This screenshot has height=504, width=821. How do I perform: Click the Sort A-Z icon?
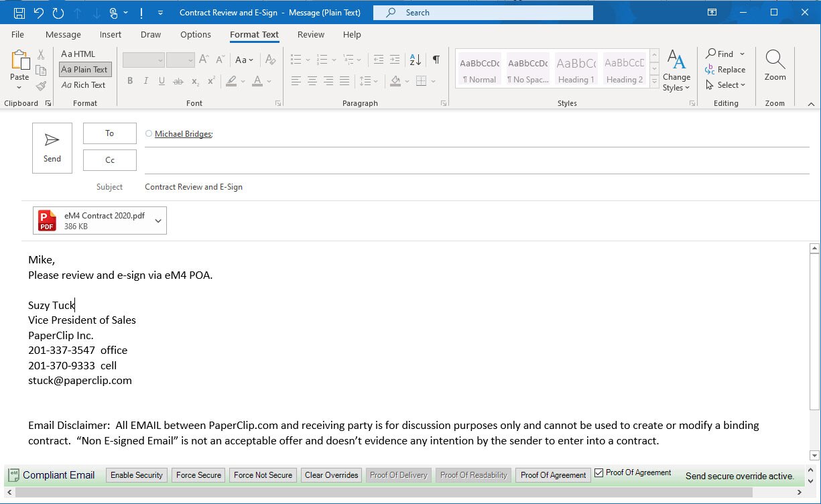[x=415, y=60]
